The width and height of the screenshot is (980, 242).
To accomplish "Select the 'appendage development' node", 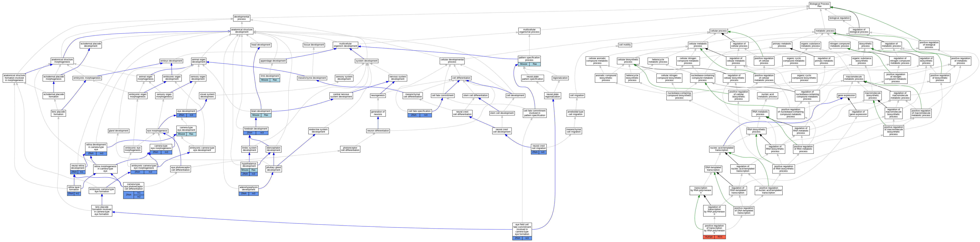I will [x=273, y=61].
